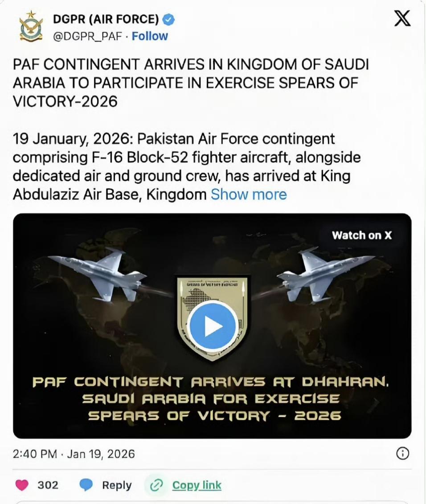Image resolution: width=426 pixels, height=504 pixels.
Task: Open the 2:40 PM Jan 19, 2026 timestamp
Action: (74, 454)
